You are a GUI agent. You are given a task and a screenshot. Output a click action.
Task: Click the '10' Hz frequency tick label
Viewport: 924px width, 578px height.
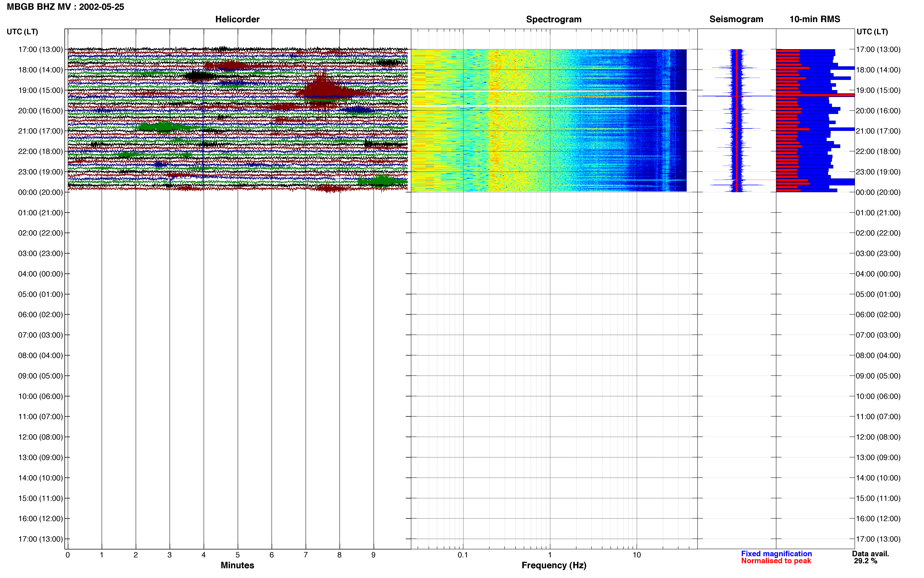click(637, 555)
